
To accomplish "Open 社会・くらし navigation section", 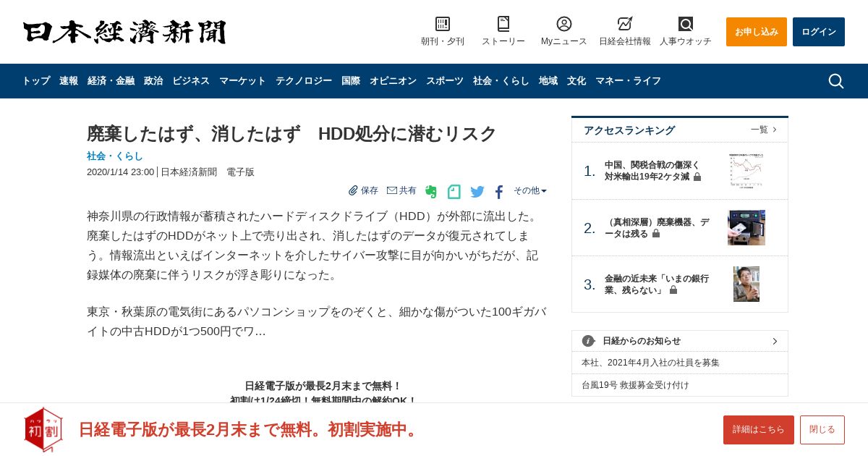I will click(501, 81).
